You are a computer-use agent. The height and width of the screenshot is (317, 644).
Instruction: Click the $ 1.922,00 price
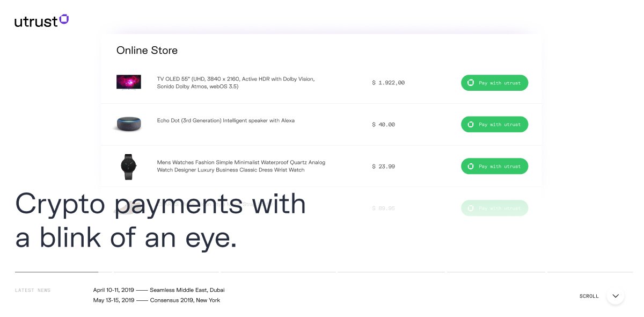(389, 83)
